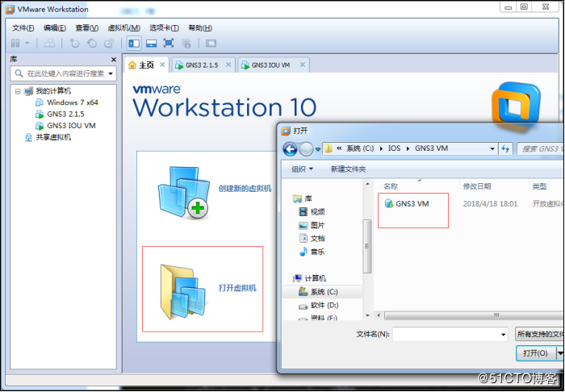Screen dimensions: 565x392
Task: Sort by the 修改日期 column header
Action: click(x=477, y=186)
